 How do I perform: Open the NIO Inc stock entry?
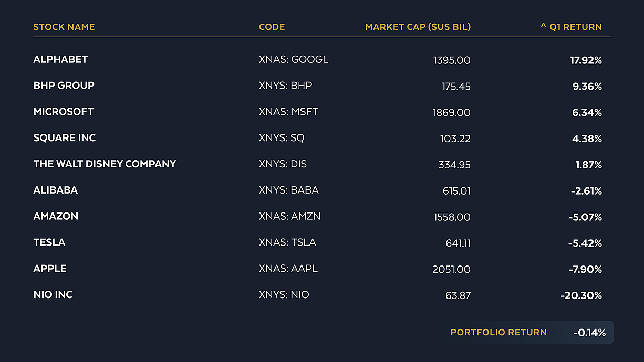tap(53, 295)
